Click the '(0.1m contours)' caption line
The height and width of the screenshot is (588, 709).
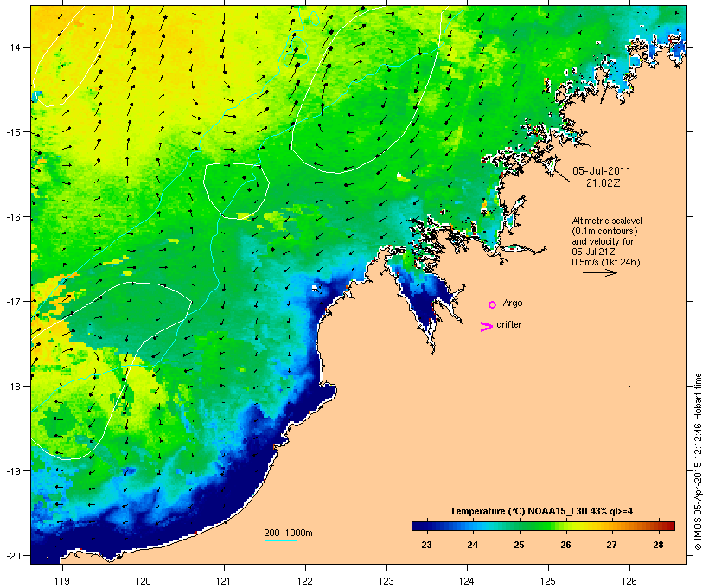(604, 231)
